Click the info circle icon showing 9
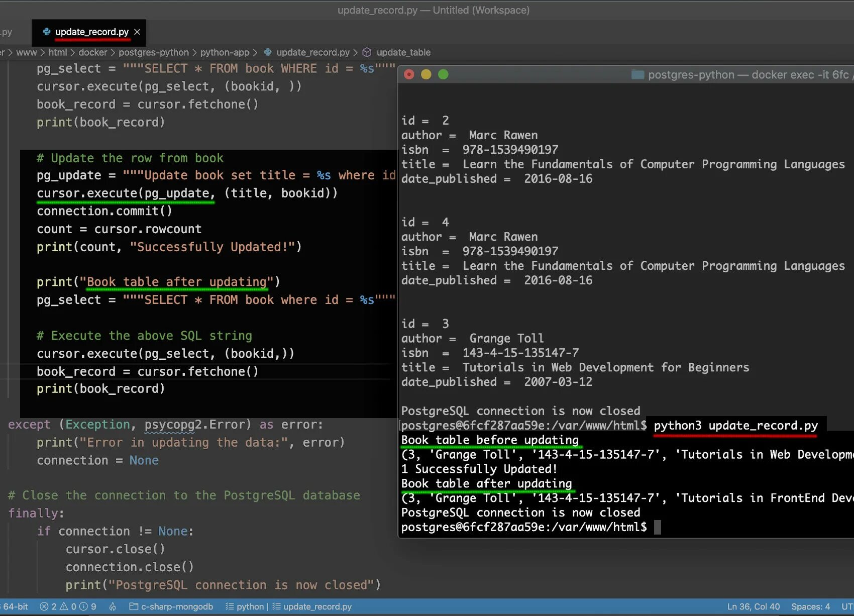The width and height of the screenshot is (854, 616). 83,606
